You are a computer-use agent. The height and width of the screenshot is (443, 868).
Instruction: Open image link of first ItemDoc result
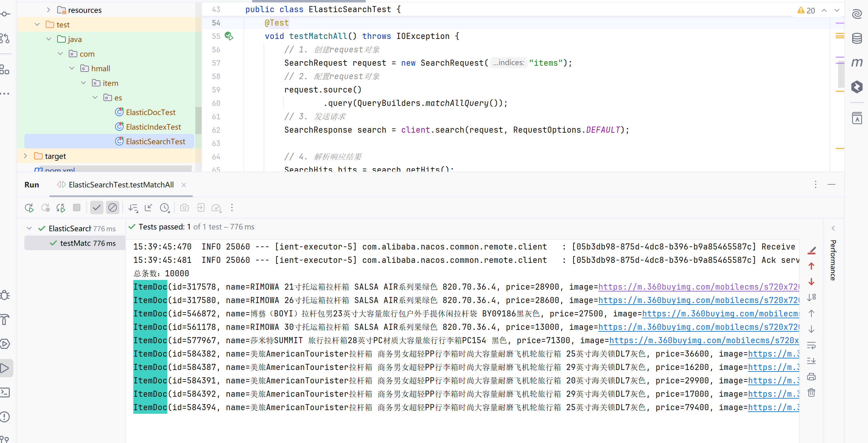(x=698, y=287)
